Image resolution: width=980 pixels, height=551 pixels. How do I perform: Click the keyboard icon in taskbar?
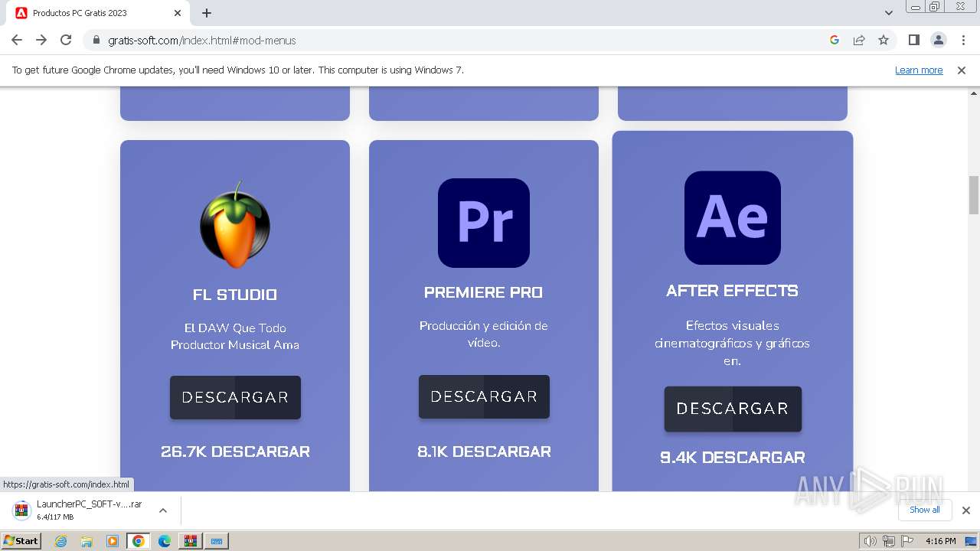(x=217, y=541)
